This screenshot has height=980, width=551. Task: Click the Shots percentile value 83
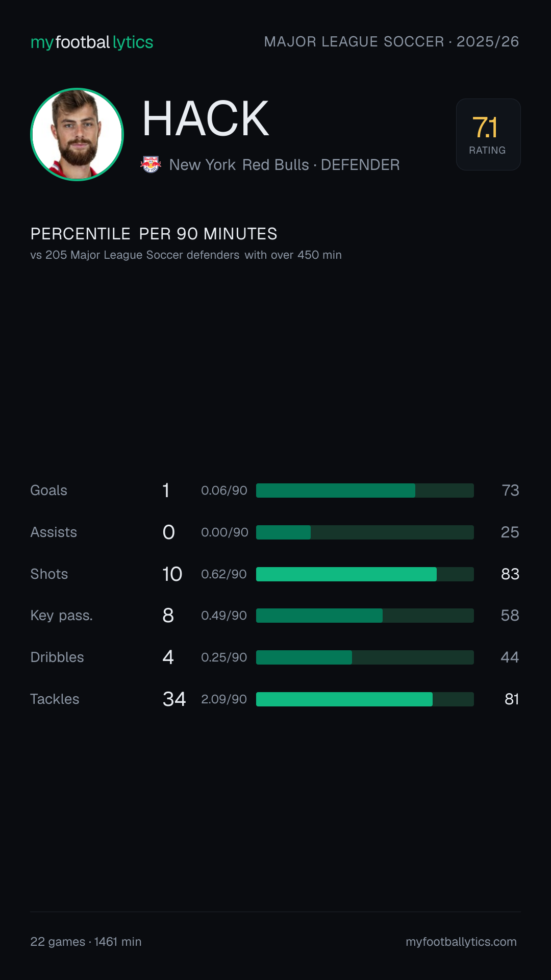click(x=510, y=574)
